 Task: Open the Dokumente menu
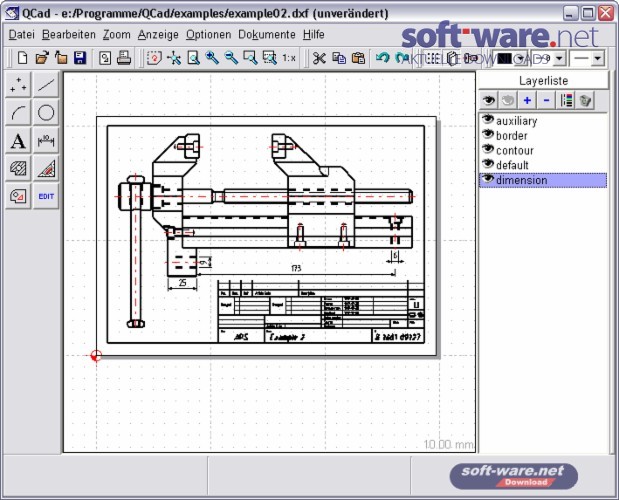coord(267,35)
